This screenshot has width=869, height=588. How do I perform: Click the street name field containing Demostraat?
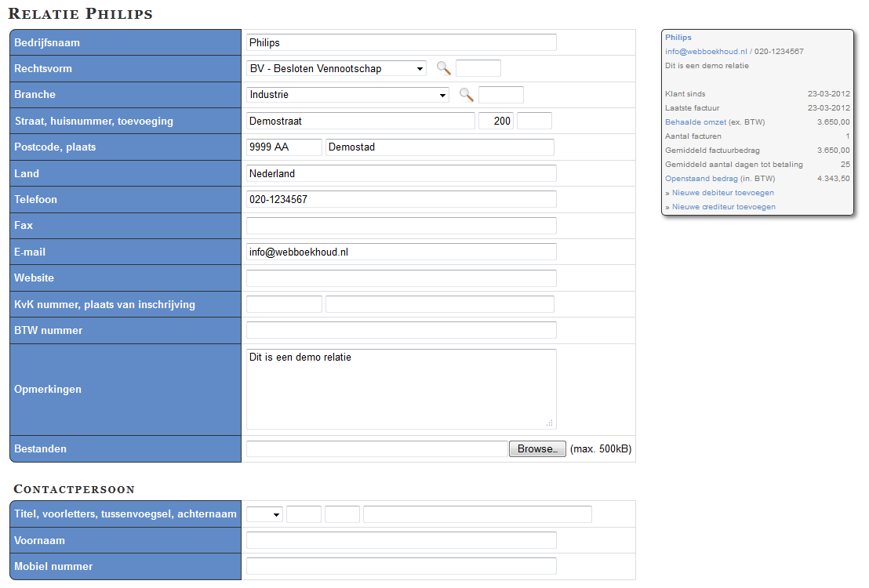pos(361,121)
